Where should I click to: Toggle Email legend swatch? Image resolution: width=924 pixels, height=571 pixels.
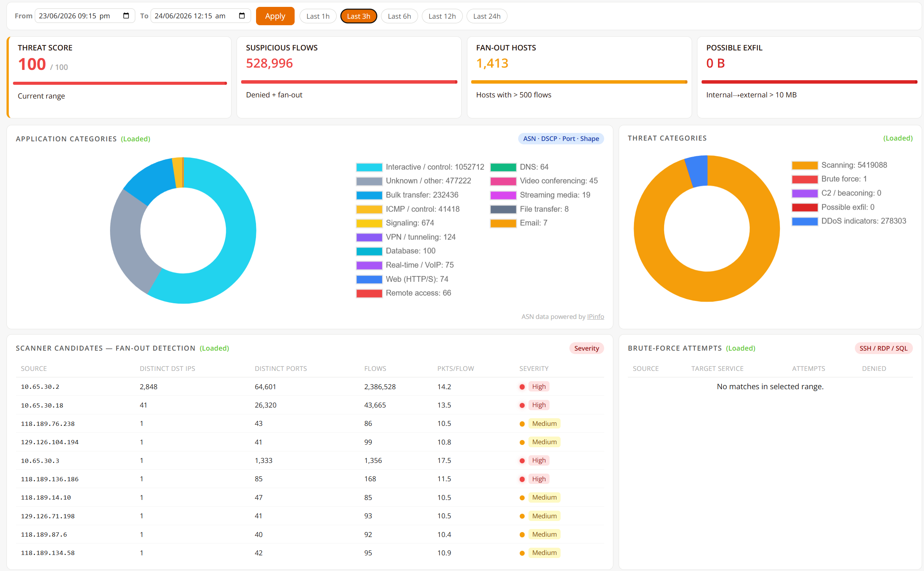(503, 223)
